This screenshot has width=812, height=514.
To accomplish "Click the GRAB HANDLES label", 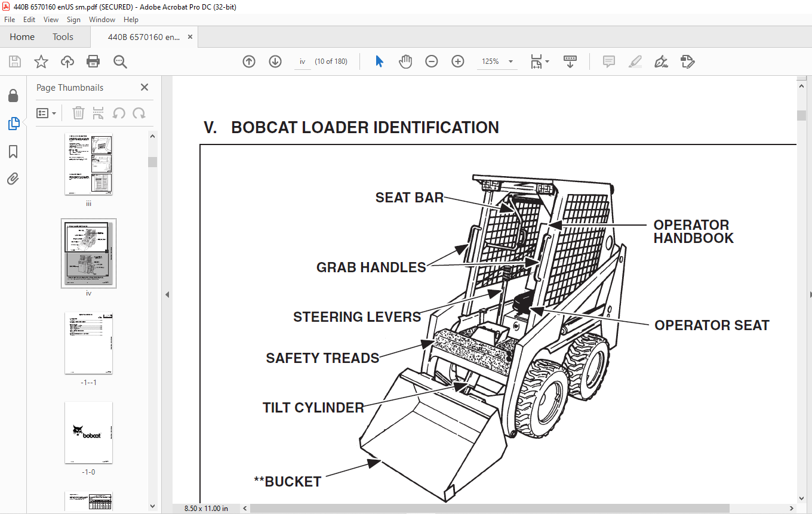I will coord(371,267).
